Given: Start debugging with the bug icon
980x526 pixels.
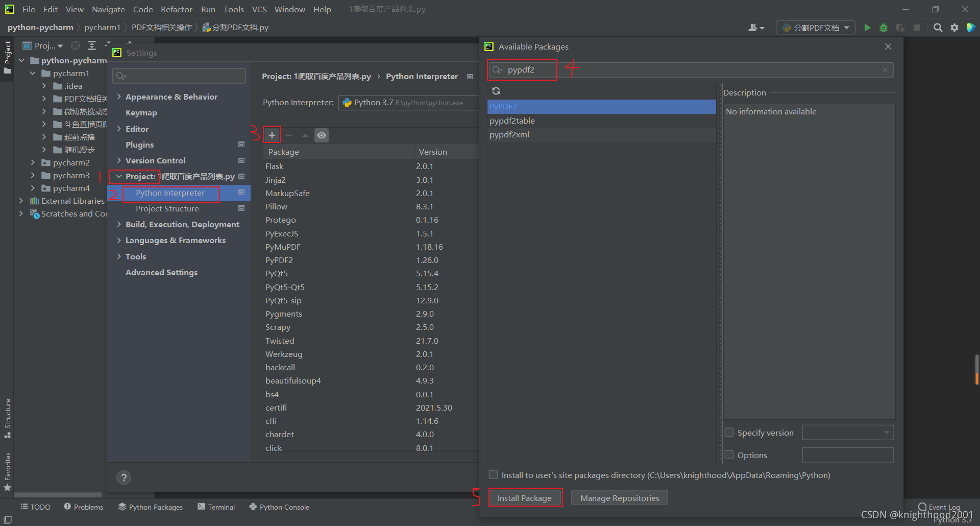Looking at the screenshot, I should [884, 28].
